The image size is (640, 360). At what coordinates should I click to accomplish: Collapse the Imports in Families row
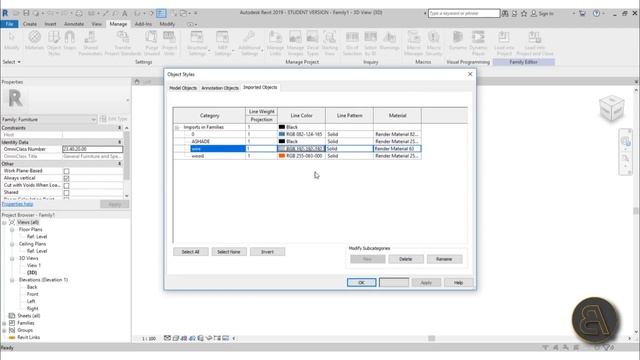point(177,128)
